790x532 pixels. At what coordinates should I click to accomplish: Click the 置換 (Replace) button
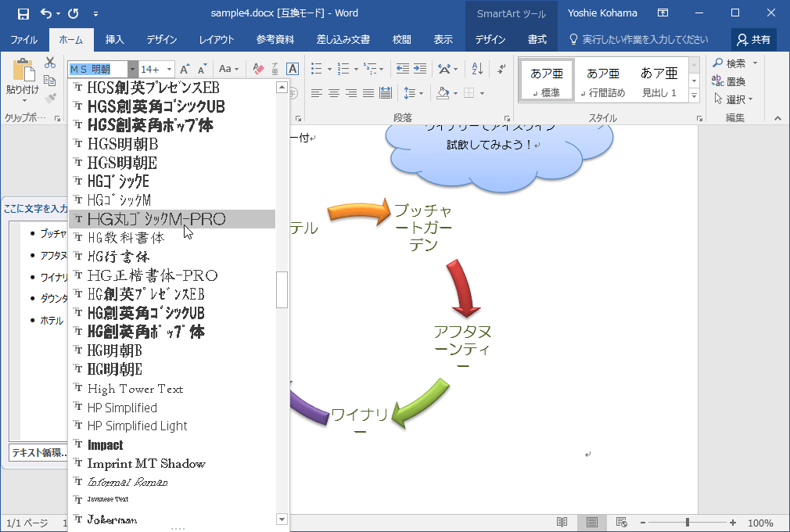tap(728, 81)
